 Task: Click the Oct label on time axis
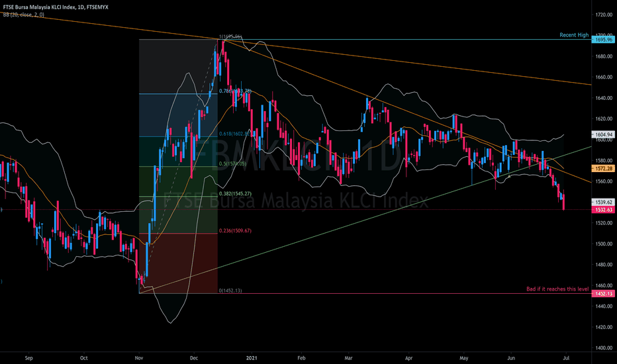click(x=84, y=358)
